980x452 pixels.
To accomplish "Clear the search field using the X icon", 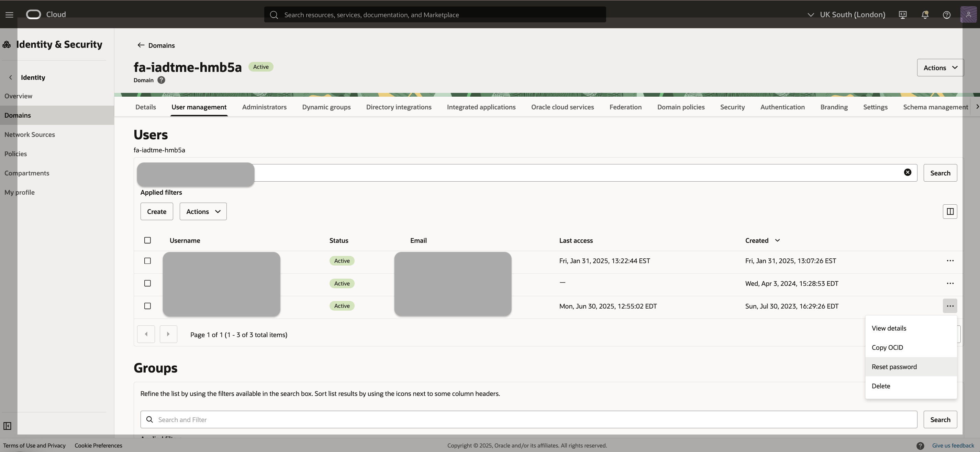I will 908,172.
